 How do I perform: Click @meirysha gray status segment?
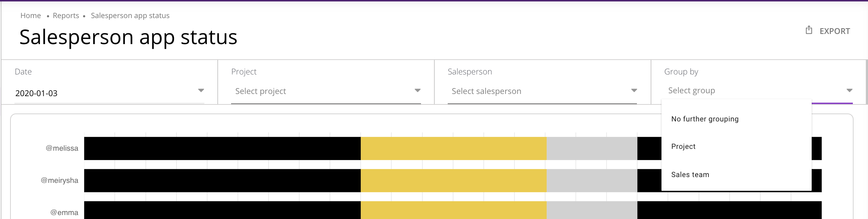(592, 181)
